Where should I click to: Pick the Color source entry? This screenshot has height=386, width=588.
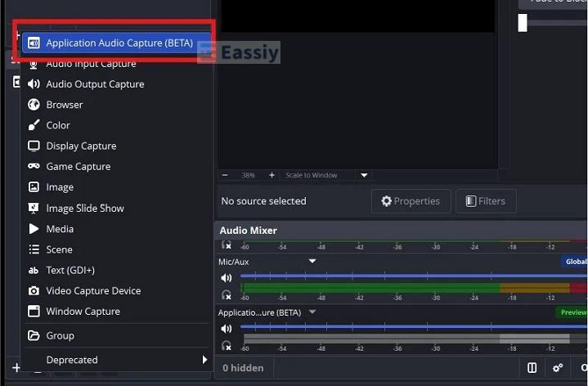coord(116,125)
